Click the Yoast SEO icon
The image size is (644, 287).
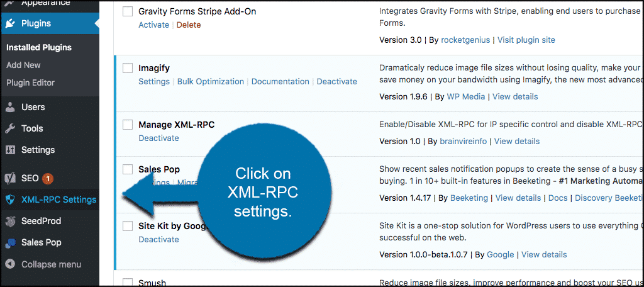10,178
